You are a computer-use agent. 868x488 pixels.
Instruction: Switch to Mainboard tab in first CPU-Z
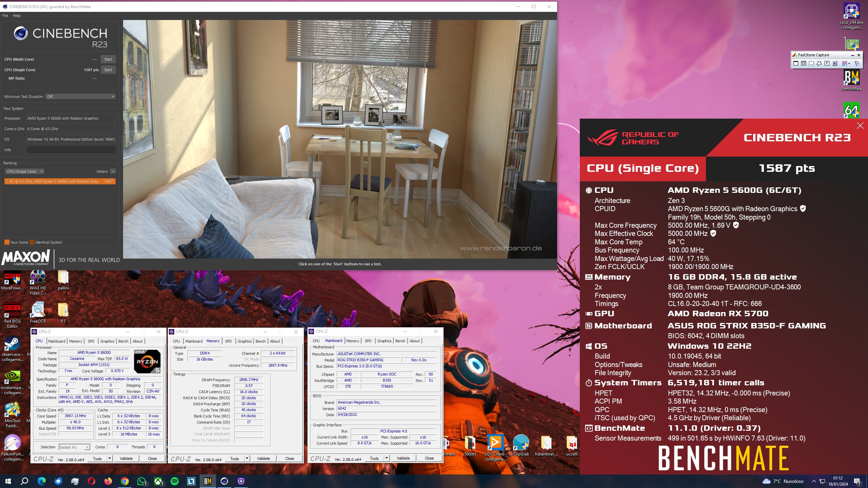point(57,341)
